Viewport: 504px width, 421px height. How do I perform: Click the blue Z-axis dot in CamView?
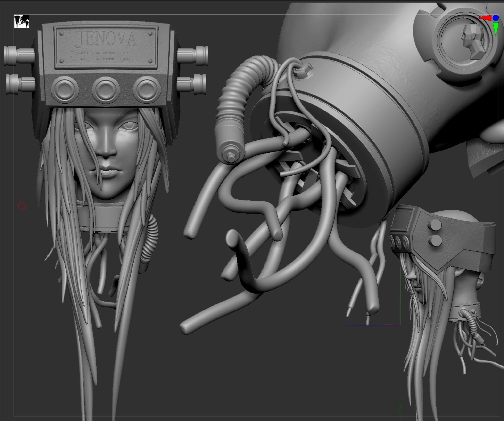pos(496,18)
